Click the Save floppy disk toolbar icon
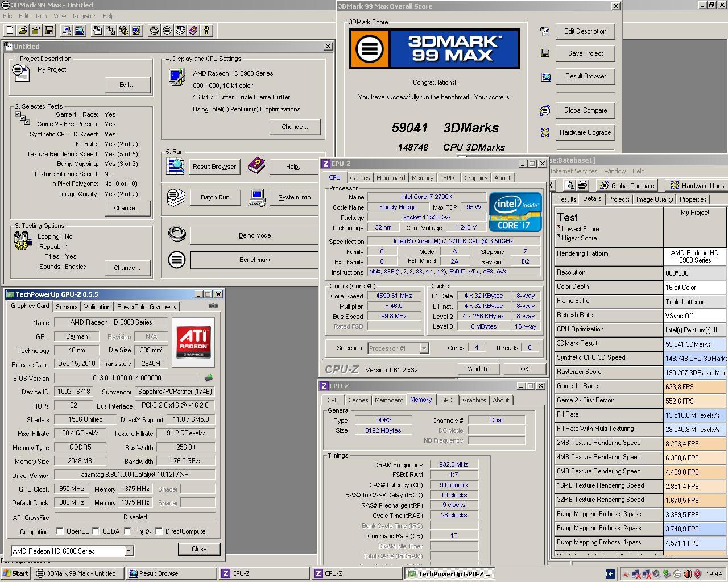Screen dimensions: 728x582 point(49,30)
